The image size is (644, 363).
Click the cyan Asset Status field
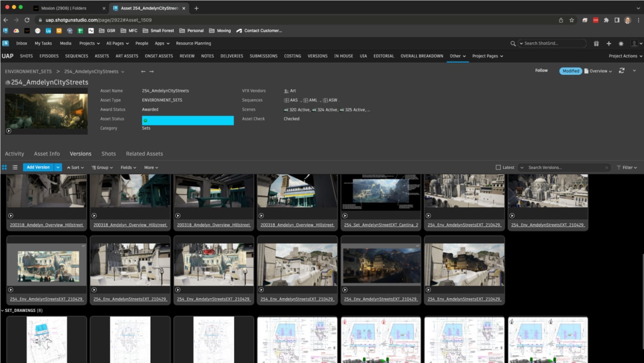(187, 120)
